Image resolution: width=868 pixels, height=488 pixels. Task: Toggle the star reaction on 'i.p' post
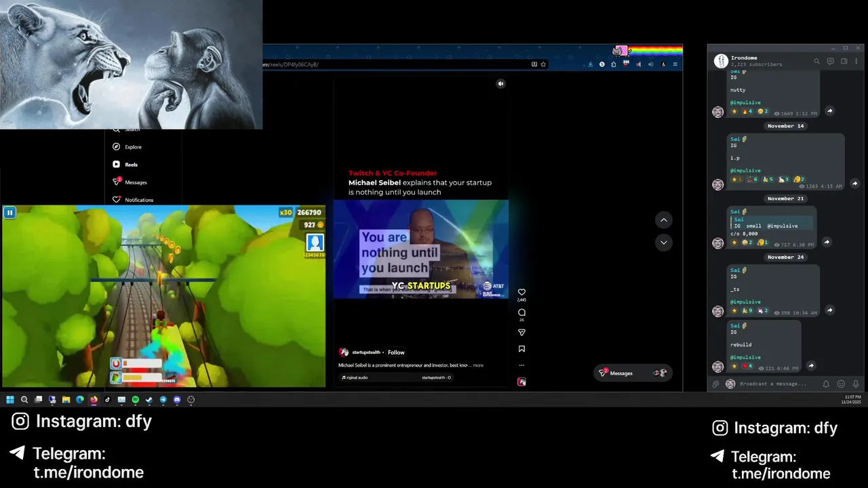coord(736,179)
